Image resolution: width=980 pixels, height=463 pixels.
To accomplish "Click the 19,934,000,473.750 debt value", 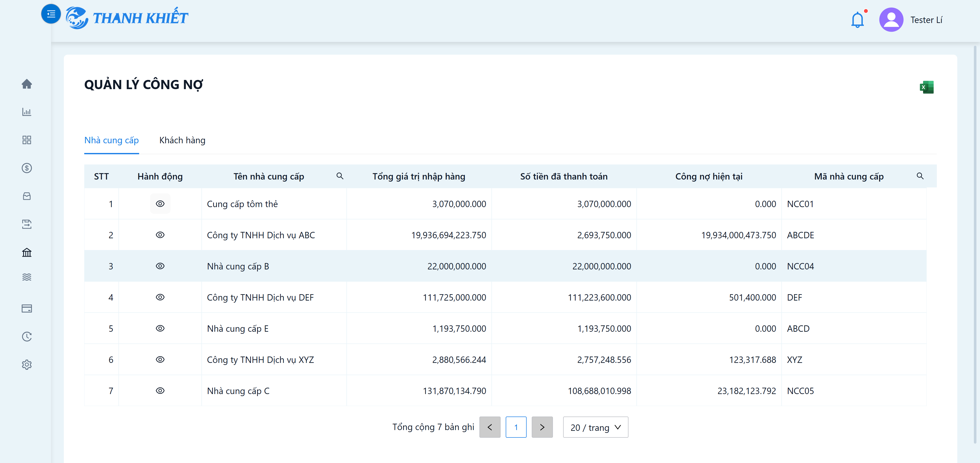I will point(739,235).
